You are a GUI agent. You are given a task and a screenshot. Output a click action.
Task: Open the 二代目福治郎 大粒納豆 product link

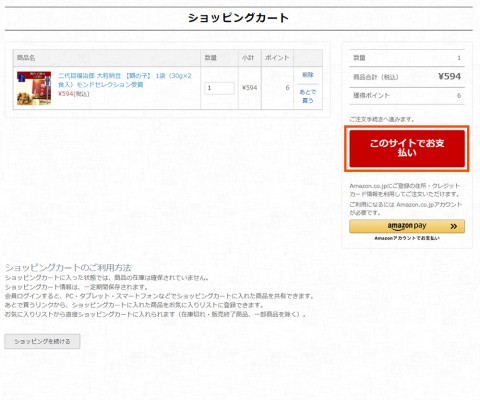coord(125,80)
